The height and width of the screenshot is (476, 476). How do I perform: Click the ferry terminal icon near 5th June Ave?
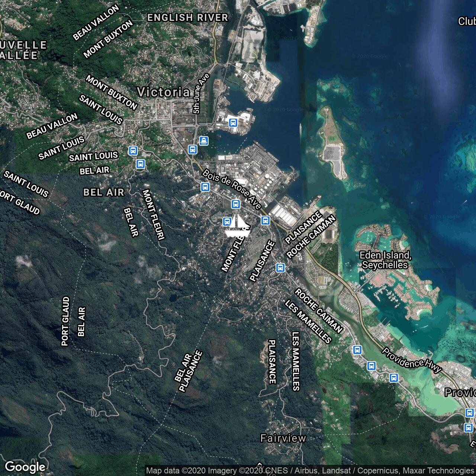203,141
